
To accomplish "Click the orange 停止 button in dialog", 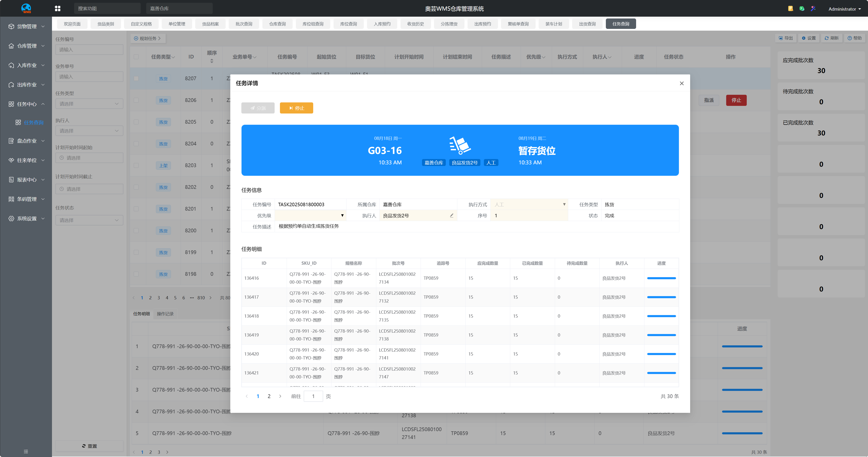I will click(296, 108).
